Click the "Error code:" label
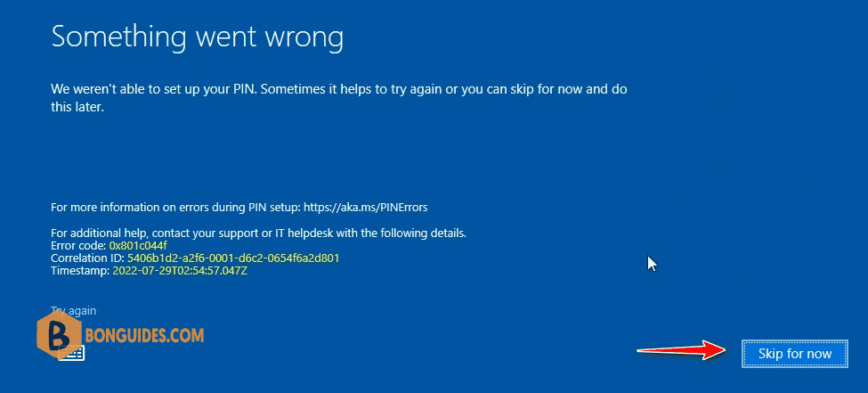 (78, 246)
